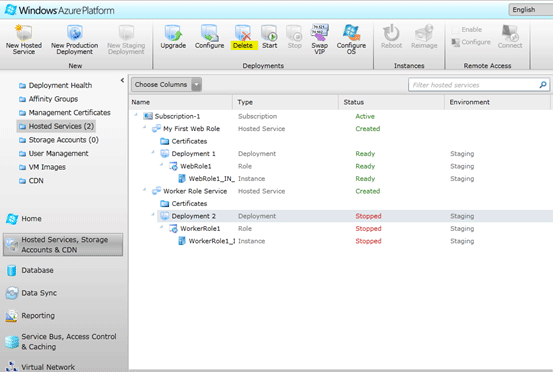The image size is (553, 372).
Task: Collapse the Worker Role Service node
Action: [144, 190]
